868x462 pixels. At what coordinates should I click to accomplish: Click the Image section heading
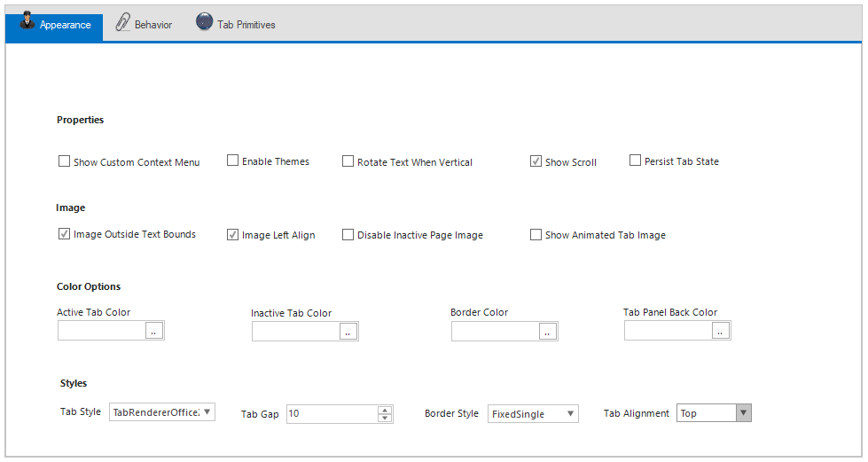pyautogui.click(x=70, y=208)
